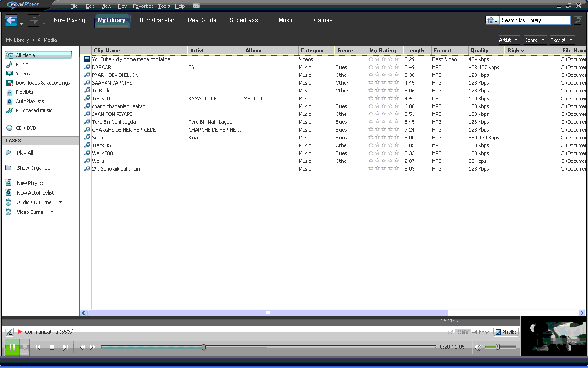Screen dimensions: 588x368
Task: Pause playback with the green pause button
Action: [12, 347]
